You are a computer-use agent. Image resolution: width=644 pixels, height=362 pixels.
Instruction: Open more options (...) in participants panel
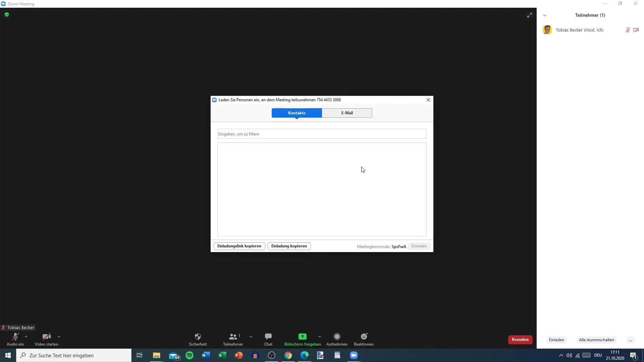pos(631,340)
